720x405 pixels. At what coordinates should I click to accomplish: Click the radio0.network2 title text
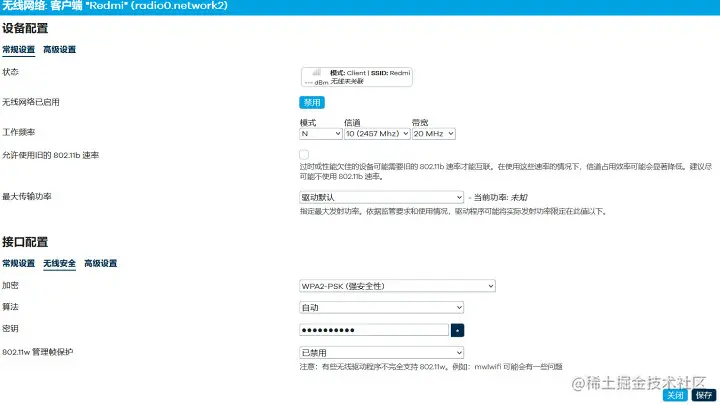click(178, 6)
